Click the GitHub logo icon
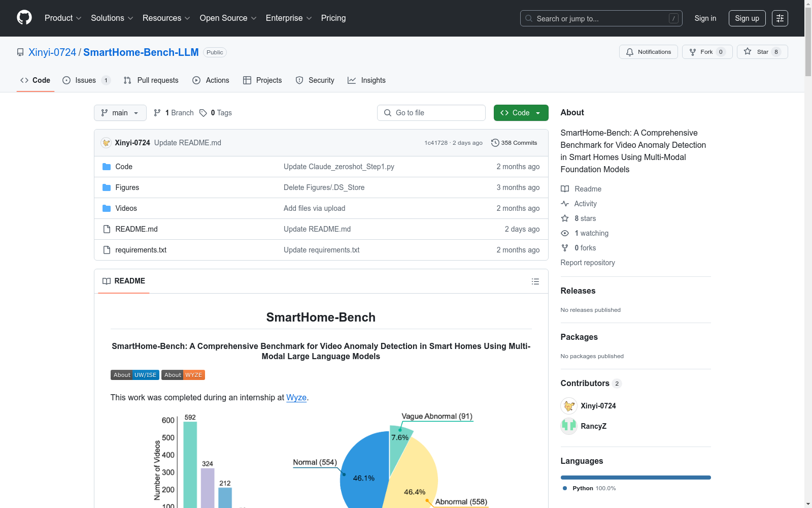812x508 pixels. pos(24,18)
